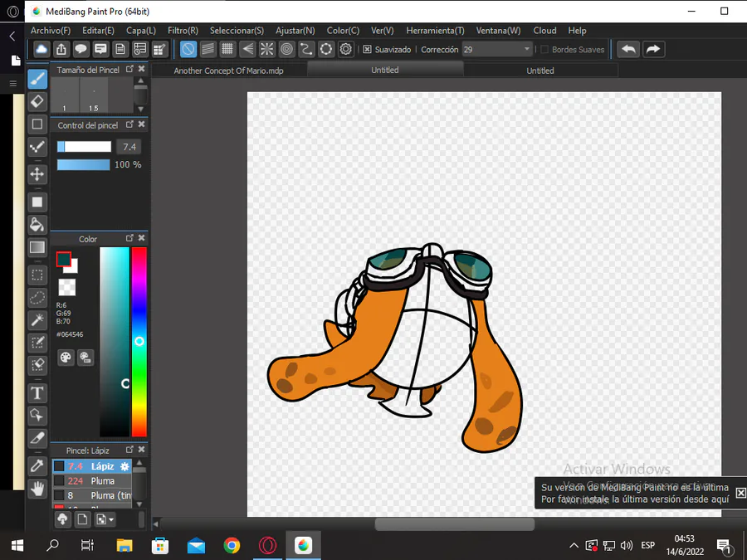This screenshot has width=747, height=560.
Task: Click the export share toolbar icon
Action: click(61, 49)
